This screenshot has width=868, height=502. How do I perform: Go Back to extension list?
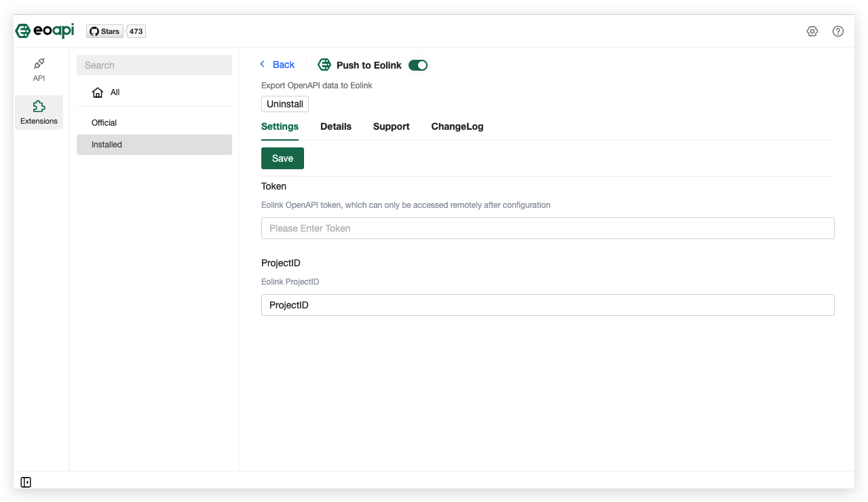point(278,65)
